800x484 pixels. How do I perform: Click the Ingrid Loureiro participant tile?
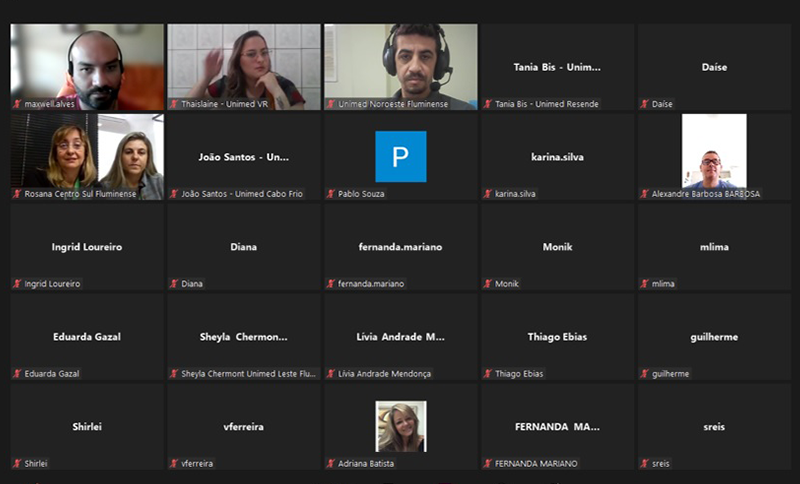point(87,246)
